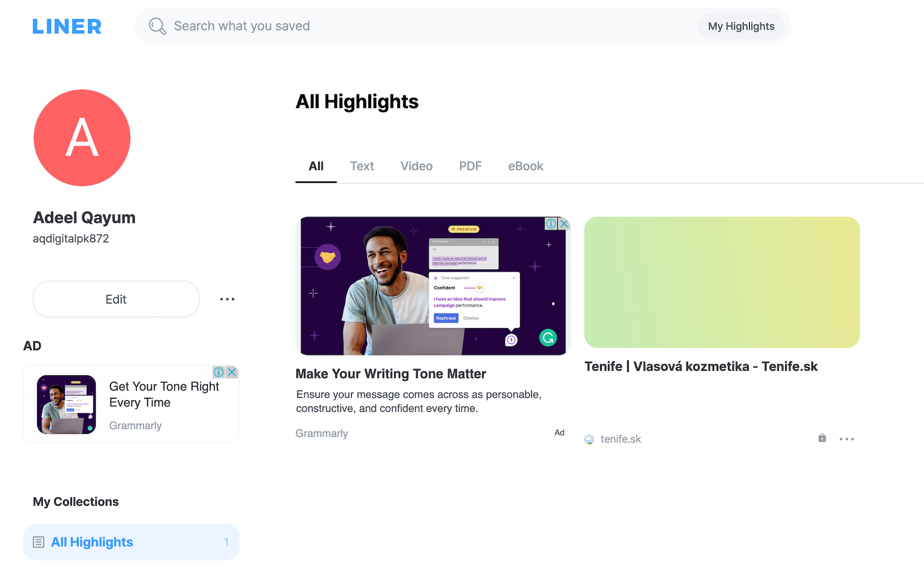Click the All Highlights count 1
This screenshot has width=924, height=572.
(x=226, y=542)
